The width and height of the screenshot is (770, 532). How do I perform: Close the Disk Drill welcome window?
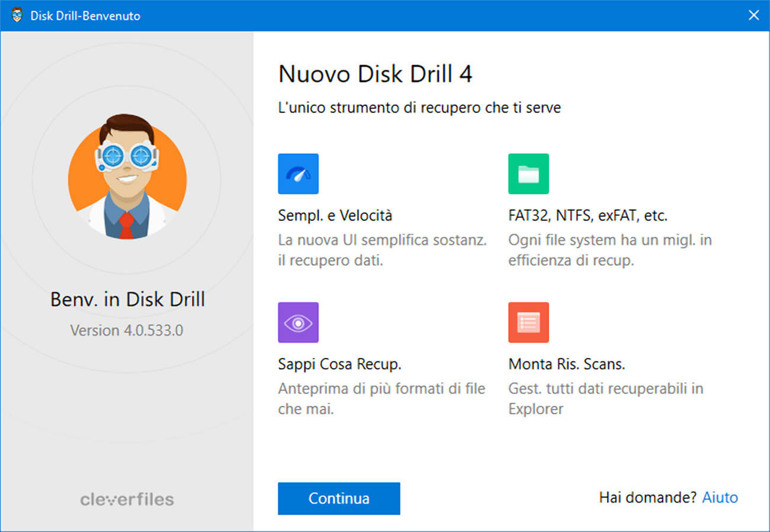(753, 15)
